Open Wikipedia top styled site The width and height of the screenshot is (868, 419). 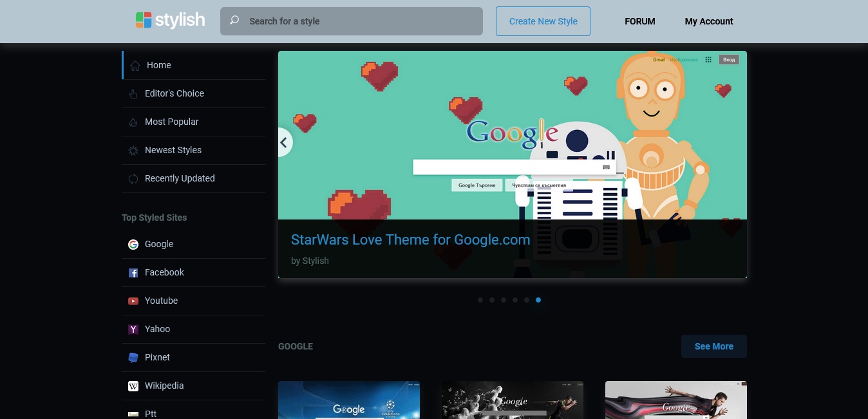[x=194, y=386]
